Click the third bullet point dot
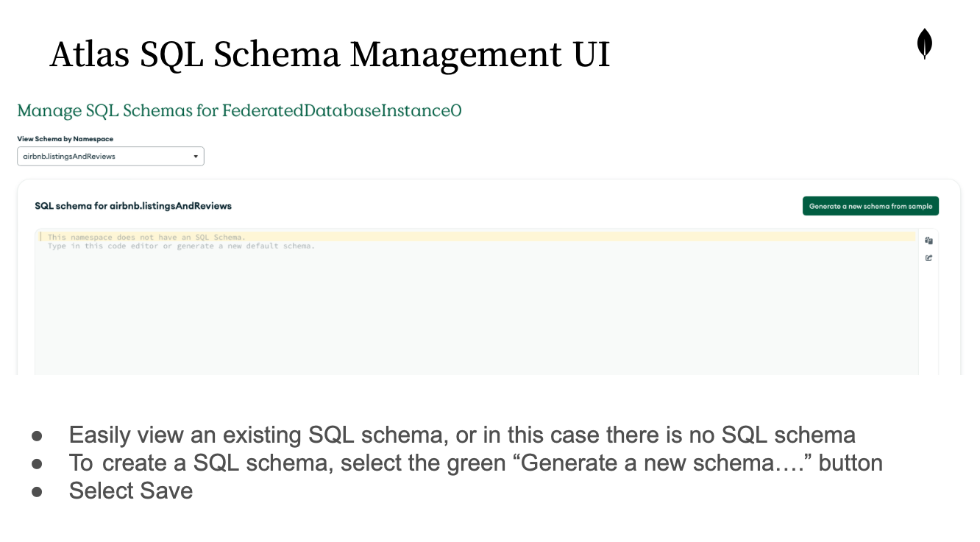This screenshot has width=980, height=542. tap(38, 491)
